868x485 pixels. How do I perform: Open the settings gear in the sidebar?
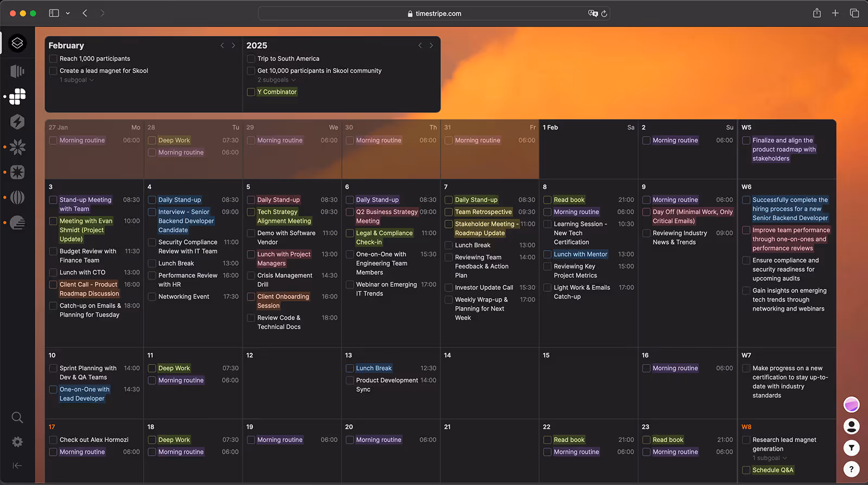pyautogui.click(x=17, y=442)
